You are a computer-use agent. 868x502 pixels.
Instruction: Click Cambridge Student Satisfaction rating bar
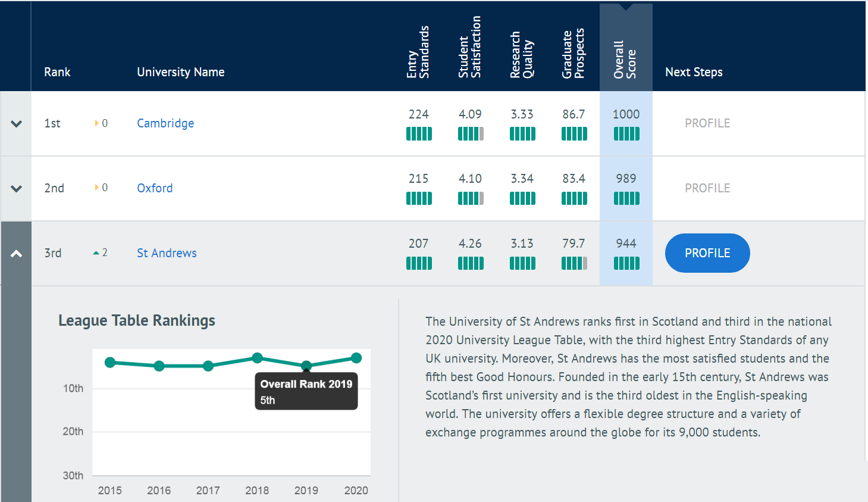470,134
